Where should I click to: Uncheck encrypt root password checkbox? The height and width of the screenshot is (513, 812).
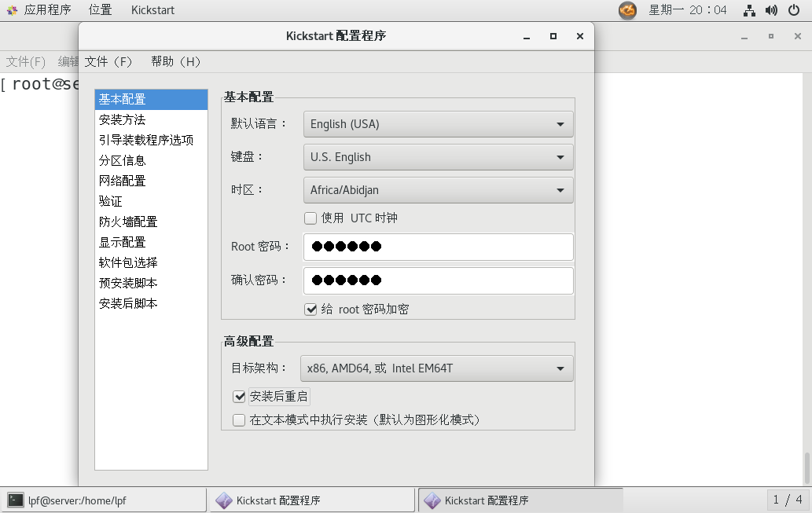(310, 310)
